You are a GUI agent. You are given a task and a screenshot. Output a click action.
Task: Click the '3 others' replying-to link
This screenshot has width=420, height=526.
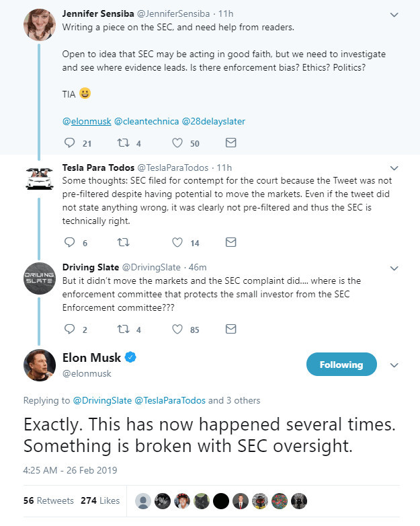[243, 400]
